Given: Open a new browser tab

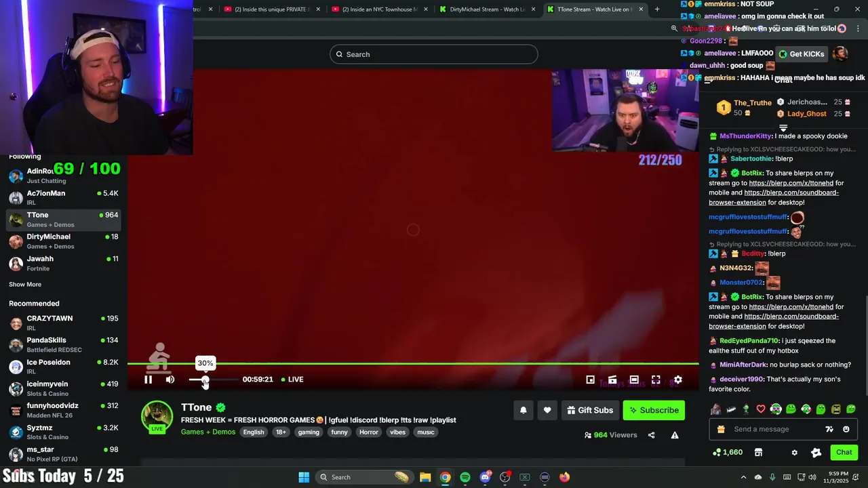Looking at the screenshot, I should pyautogui.click(x=656, y=9).
